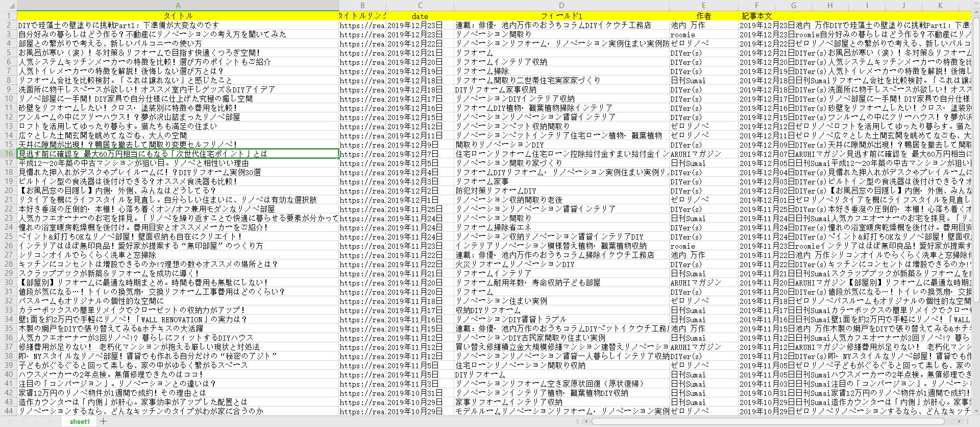Click the last sheet navigation arrow
The image size is (980, 427).
(x=50, y=421)
